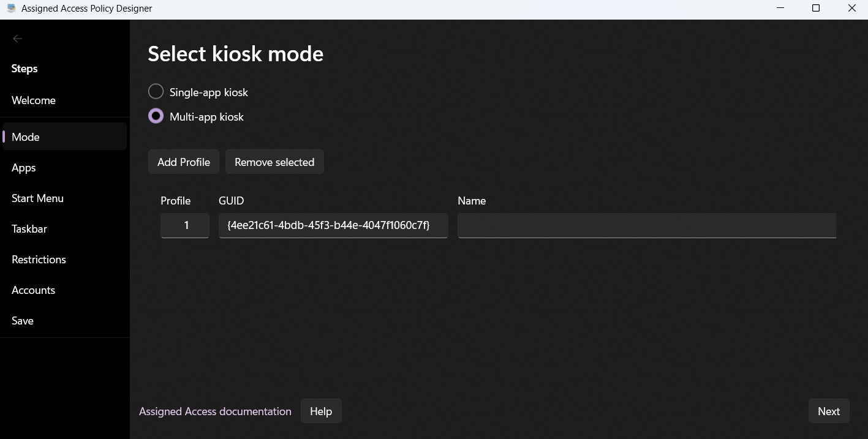
Task: Open the Restrictions step
Action: 64,260
